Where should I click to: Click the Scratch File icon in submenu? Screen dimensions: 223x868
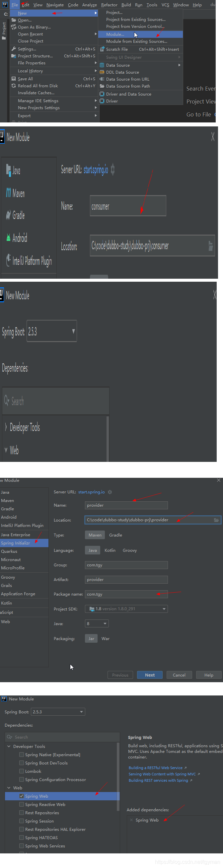tap(102, 49)
